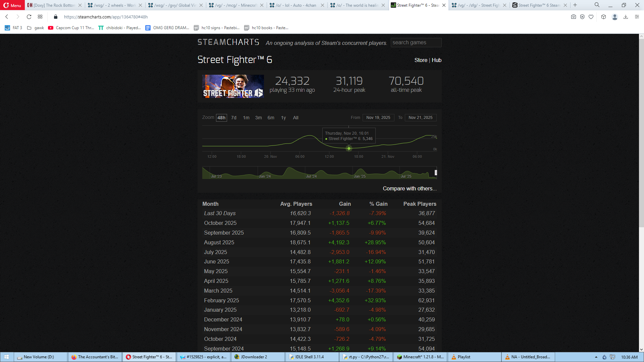This screenshot has width=644, height=362.
Task: Click the heart bookmark icon
Action: (591, 17)
